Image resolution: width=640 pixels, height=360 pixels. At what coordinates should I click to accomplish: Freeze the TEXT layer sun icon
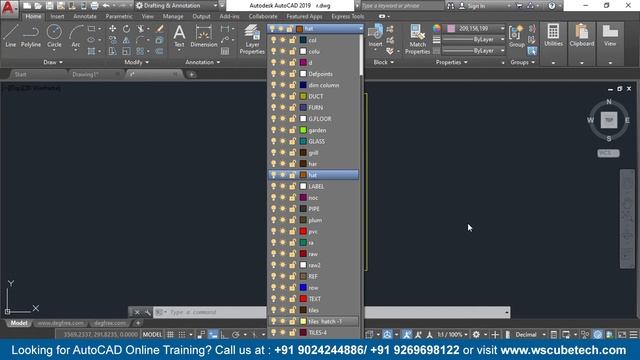pos(282,299)
